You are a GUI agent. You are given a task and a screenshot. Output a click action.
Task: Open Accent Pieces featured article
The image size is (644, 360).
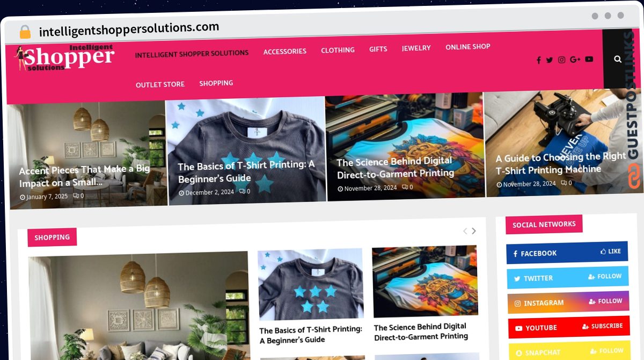(84, 176)
